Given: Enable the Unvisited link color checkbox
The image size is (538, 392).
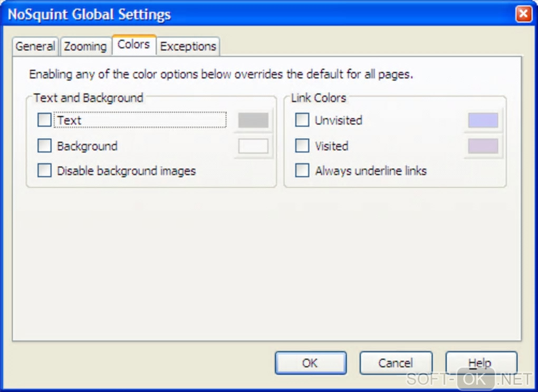Looking at the screenshot, I should click(x=302, y=120).
